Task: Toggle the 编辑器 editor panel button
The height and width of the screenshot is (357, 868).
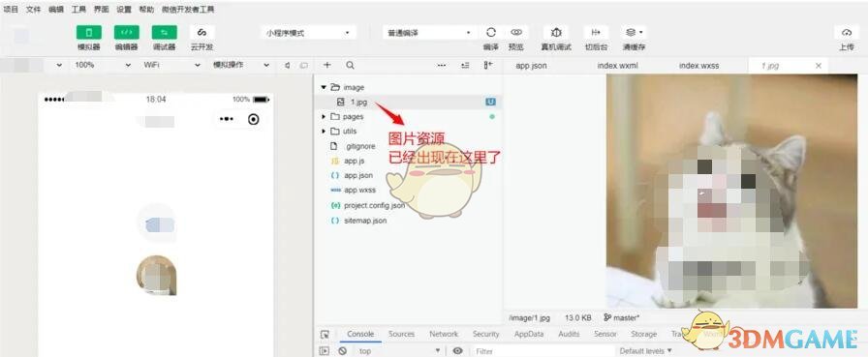Action: coord(126,33)
